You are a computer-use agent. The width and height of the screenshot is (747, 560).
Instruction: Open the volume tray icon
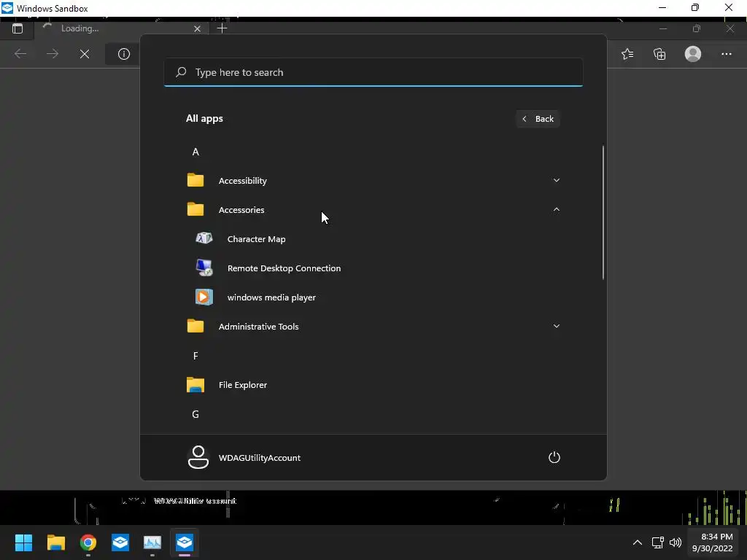675,542
